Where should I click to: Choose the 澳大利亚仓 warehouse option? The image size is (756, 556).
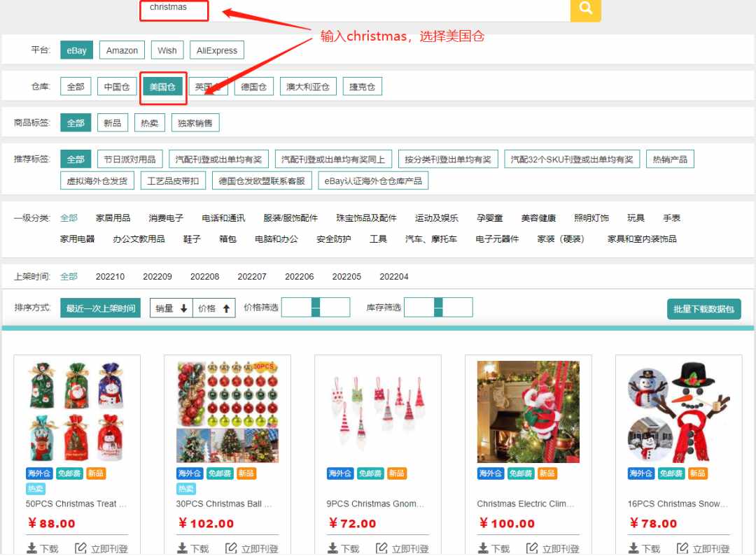pos(307,87)
